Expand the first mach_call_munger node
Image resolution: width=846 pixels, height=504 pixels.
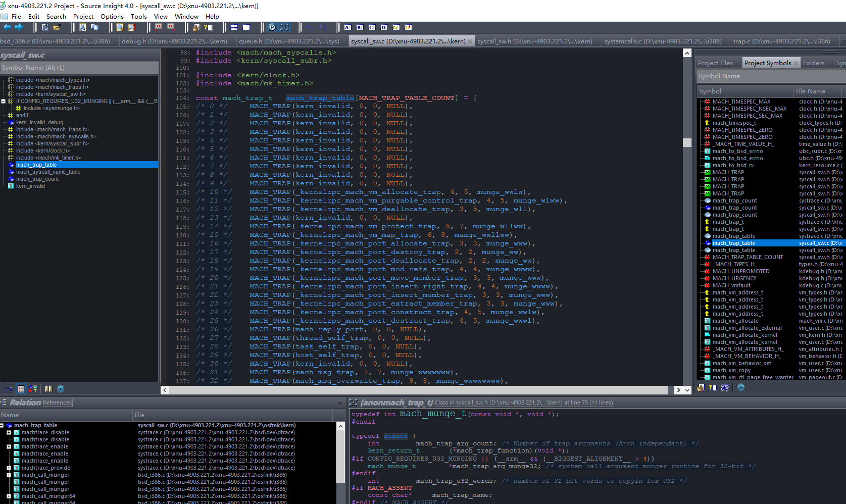[x=9, y=475]
